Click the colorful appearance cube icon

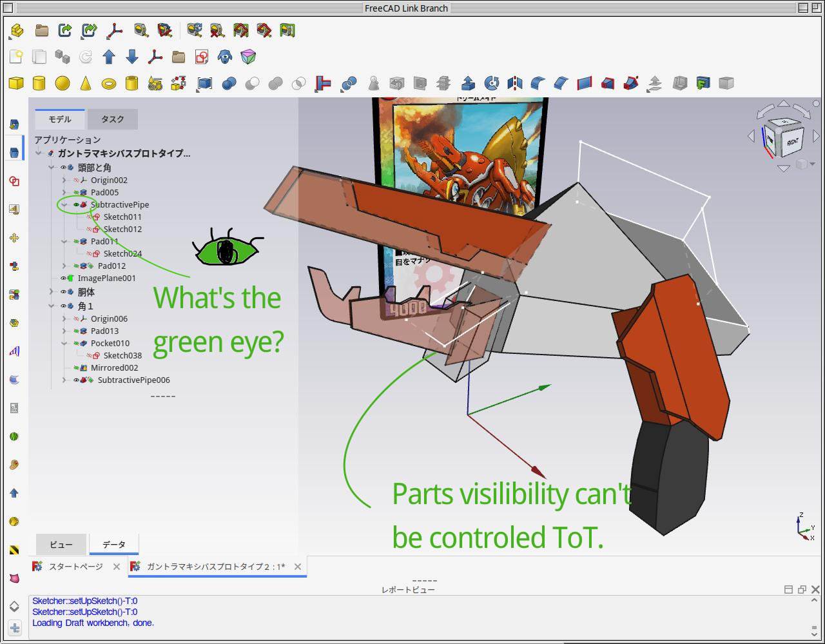(249, 57)
